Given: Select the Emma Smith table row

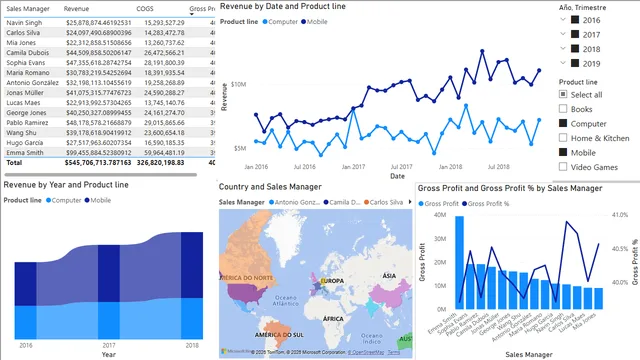Looking at the screenshot, I should 109,152.
